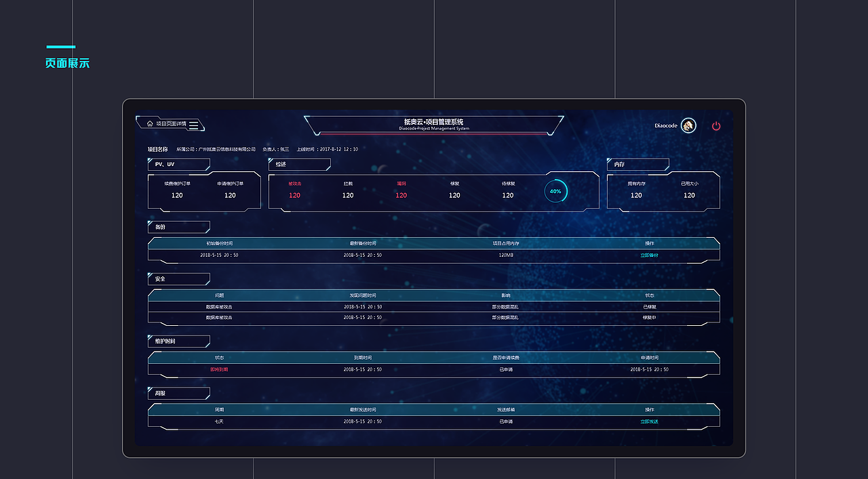Viewport: 868px width, 479px height.
Task: Click the 项目占用内存 column header
Action: click(506, 243)
